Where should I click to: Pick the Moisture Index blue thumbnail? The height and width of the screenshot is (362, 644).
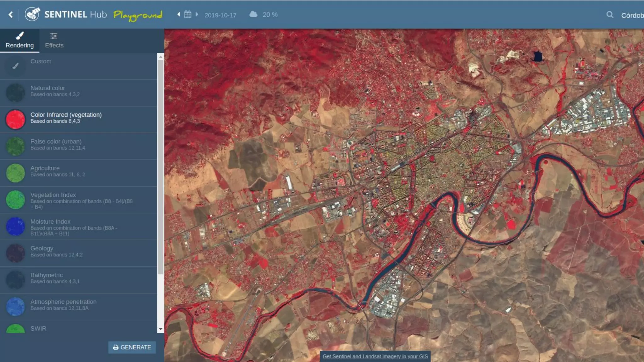click(15, 227)
